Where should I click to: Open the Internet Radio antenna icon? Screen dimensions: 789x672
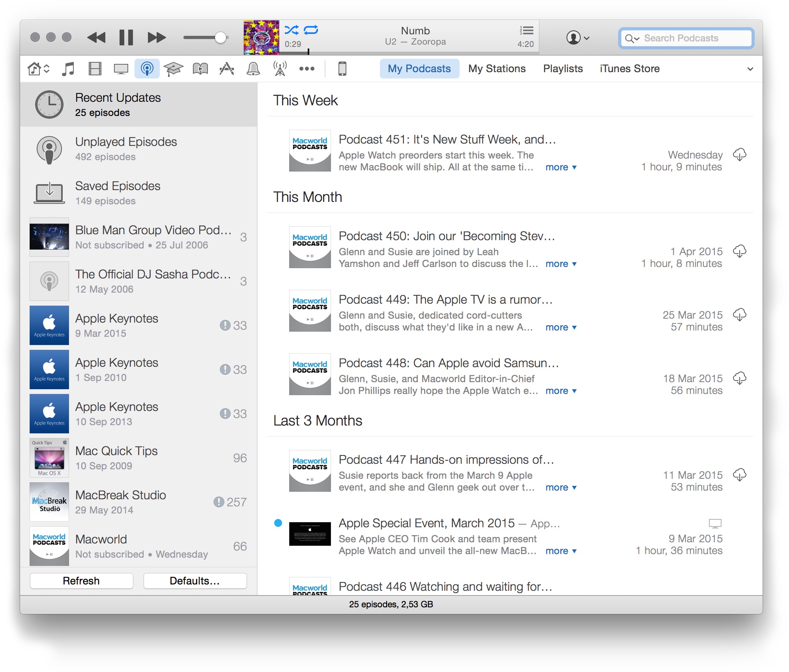tap(280, 69)
